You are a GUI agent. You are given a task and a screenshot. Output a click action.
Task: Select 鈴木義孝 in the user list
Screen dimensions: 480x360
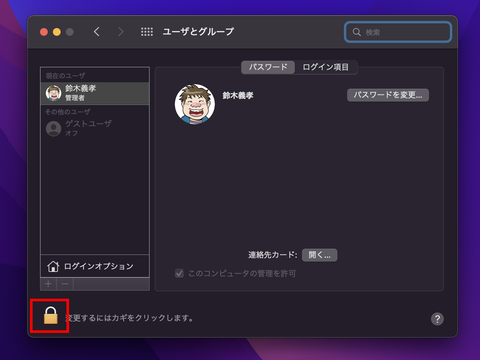tap(95, 93)
